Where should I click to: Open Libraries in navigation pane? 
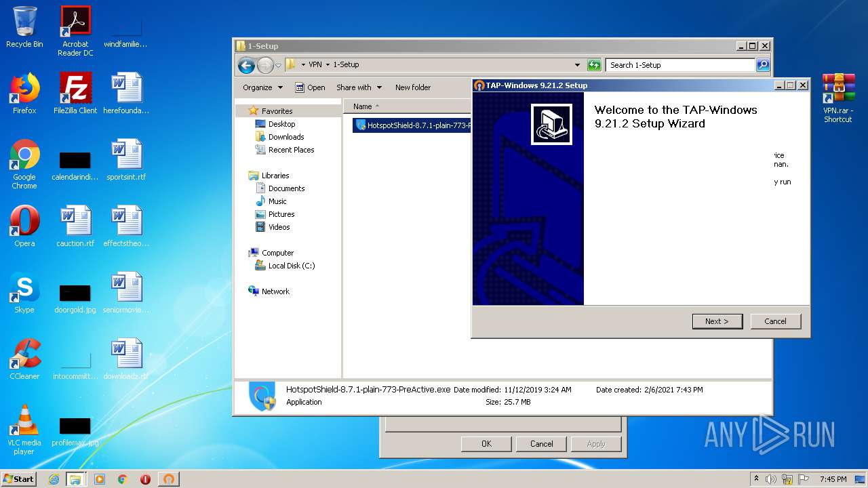(275, 176)
